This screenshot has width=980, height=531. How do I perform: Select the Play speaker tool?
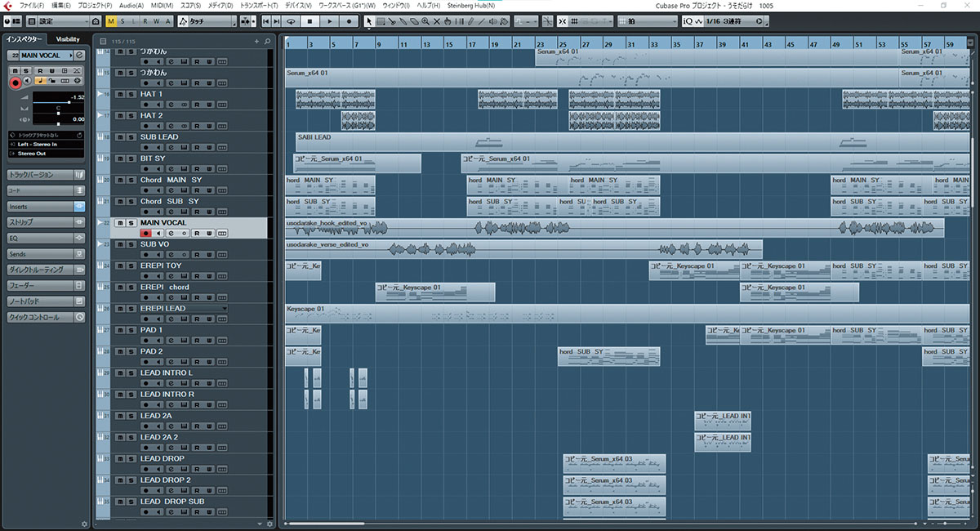tap(492, 20)
